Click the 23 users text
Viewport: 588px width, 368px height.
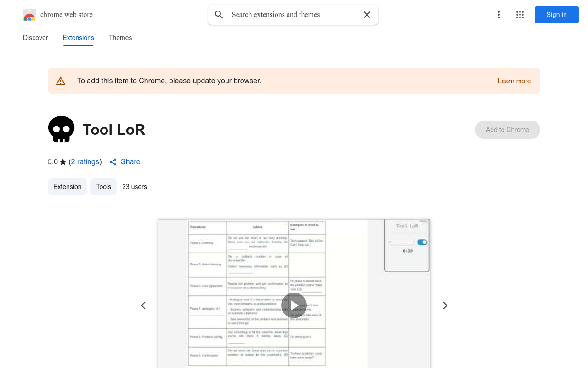tap(135, 187)
